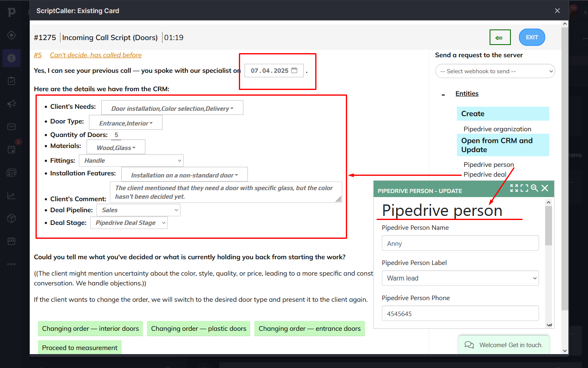Open the Client's Needs multi-select dropdown

(x=172, y=108)
